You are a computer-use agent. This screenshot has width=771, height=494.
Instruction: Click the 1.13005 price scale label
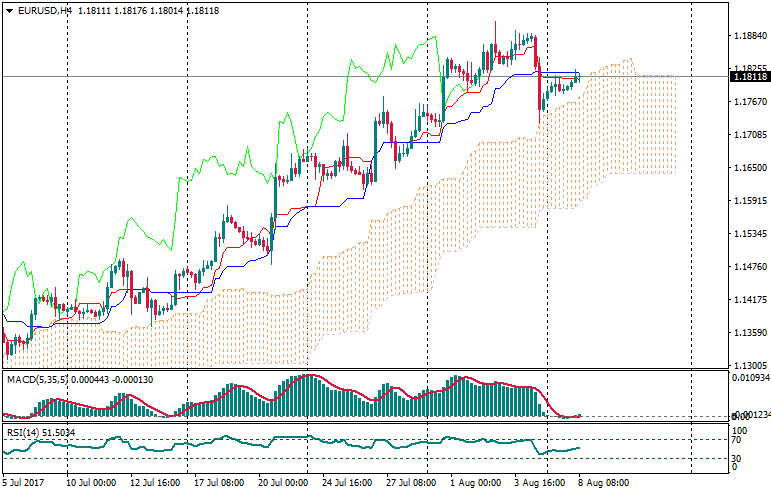point(749,366)
